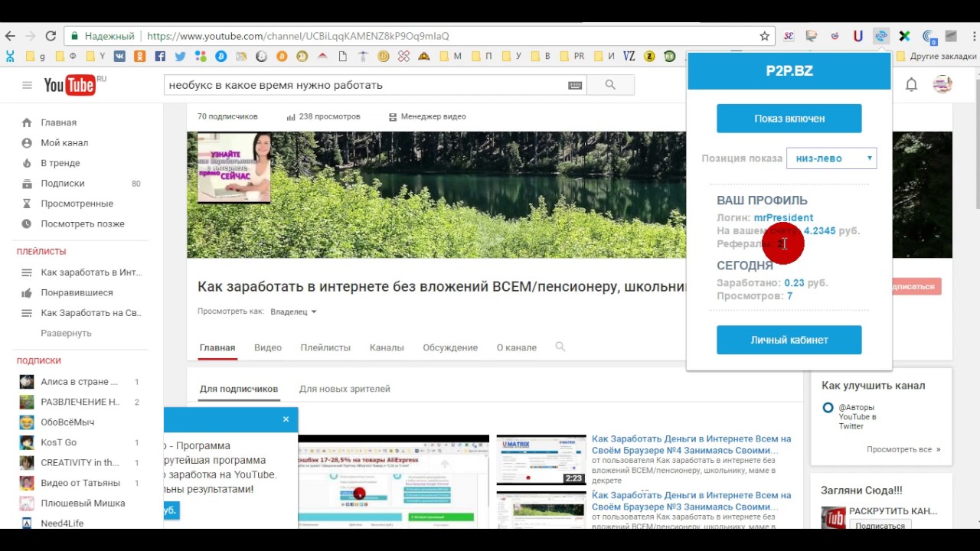Go back to the previous page
980x551 pixels.
pos(10,36)
